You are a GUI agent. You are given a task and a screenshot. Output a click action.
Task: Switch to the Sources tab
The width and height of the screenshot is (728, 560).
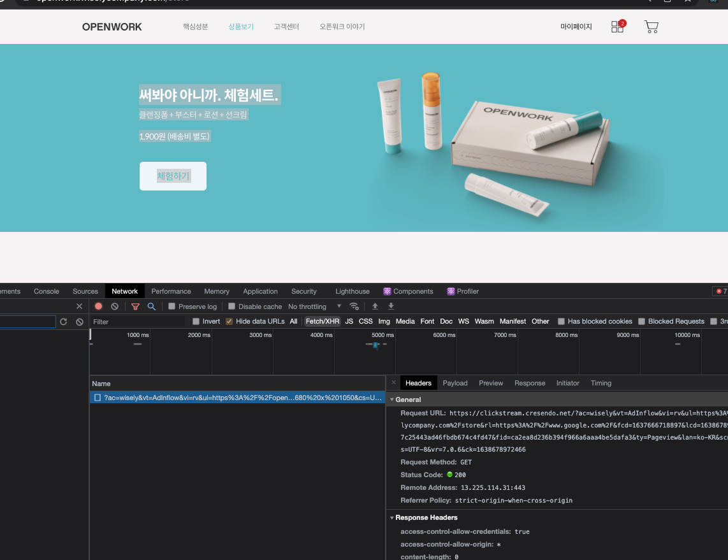[85, 291]
